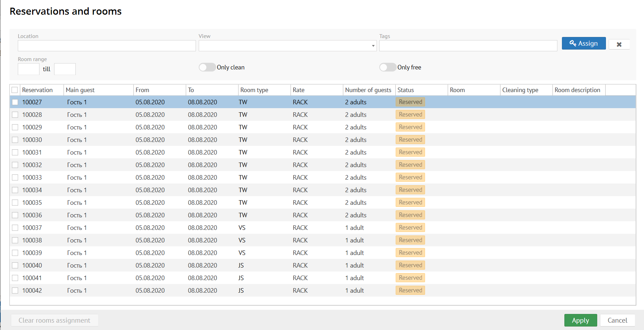
Task: Toggle the Only clean switch
Action: (x=207, y=67)
